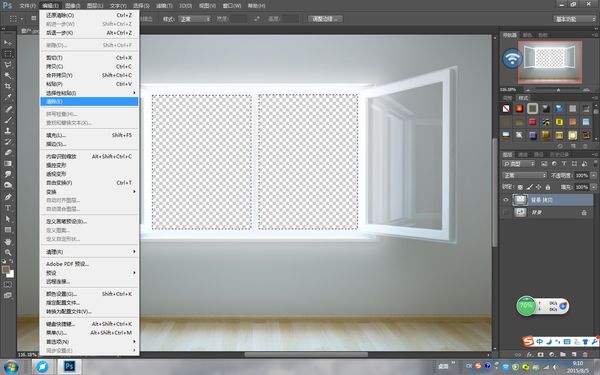Click the navigator zoom slider

click(558, 90)
